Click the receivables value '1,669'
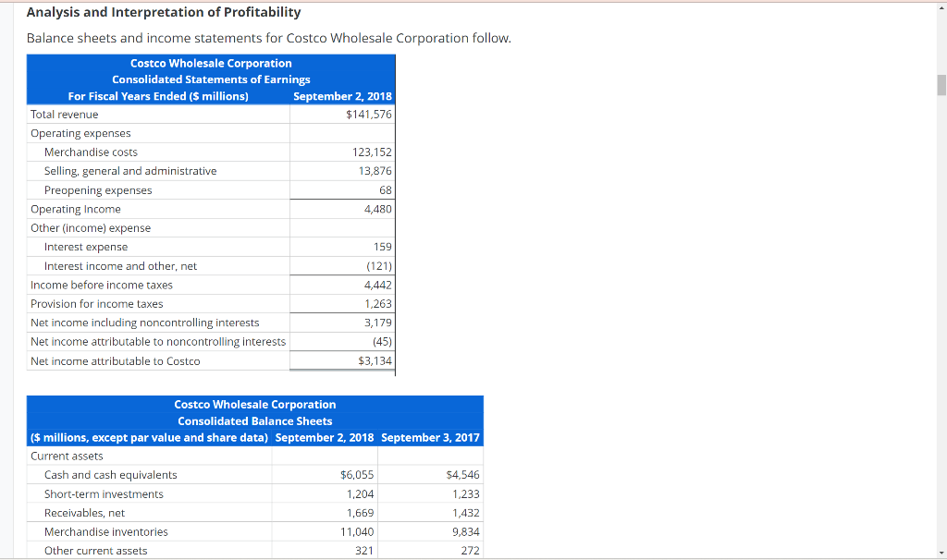 (x=360, y=513)
